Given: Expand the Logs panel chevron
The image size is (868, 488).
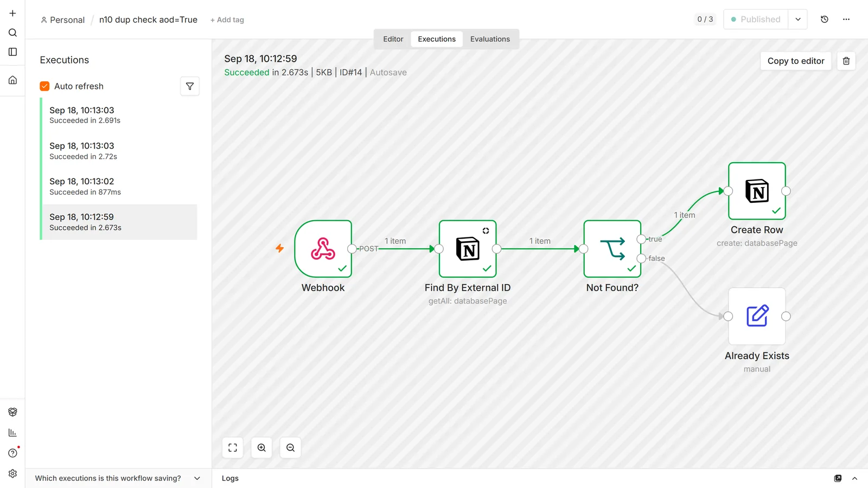Looking at the screenshot, I should pos(854,478).
